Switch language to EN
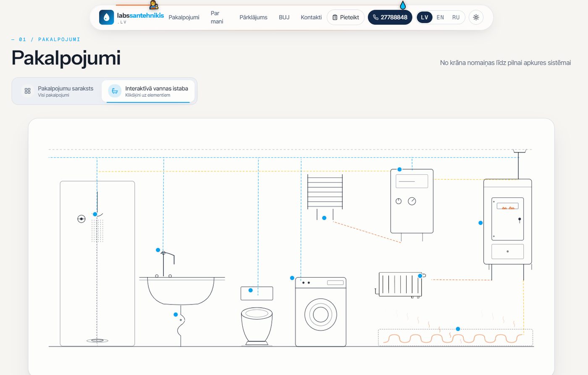Screen dimensions: 588x375 pyautogui.click(x=440, y=17)
